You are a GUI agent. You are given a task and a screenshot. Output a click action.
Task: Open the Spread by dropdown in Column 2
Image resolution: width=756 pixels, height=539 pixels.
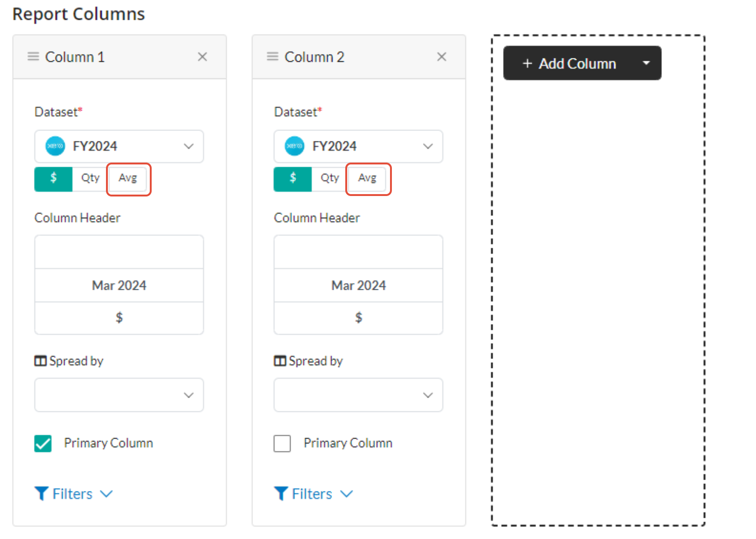358,395
